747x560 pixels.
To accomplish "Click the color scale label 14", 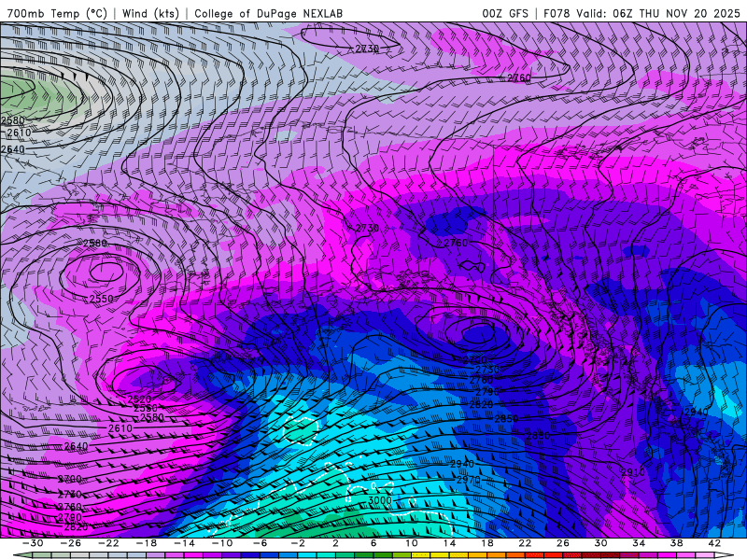I will point(449,543).
